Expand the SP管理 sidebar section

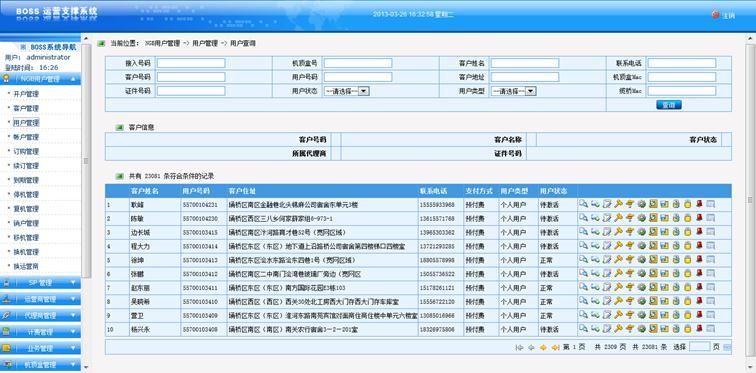[40, 283]
